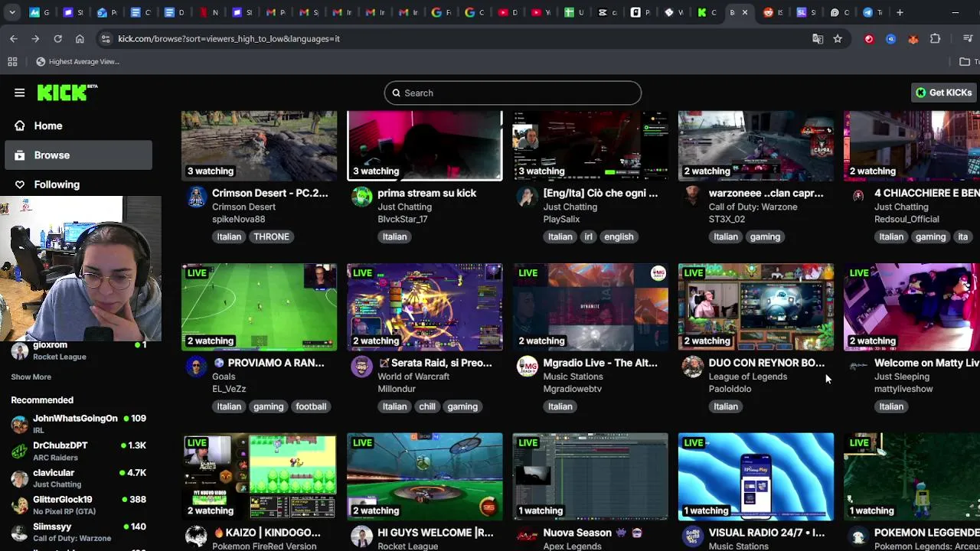980x551 pixels.
Task: Open DUO CON REYNOR stream thumbnail
Action: click(x=756, y=307)
